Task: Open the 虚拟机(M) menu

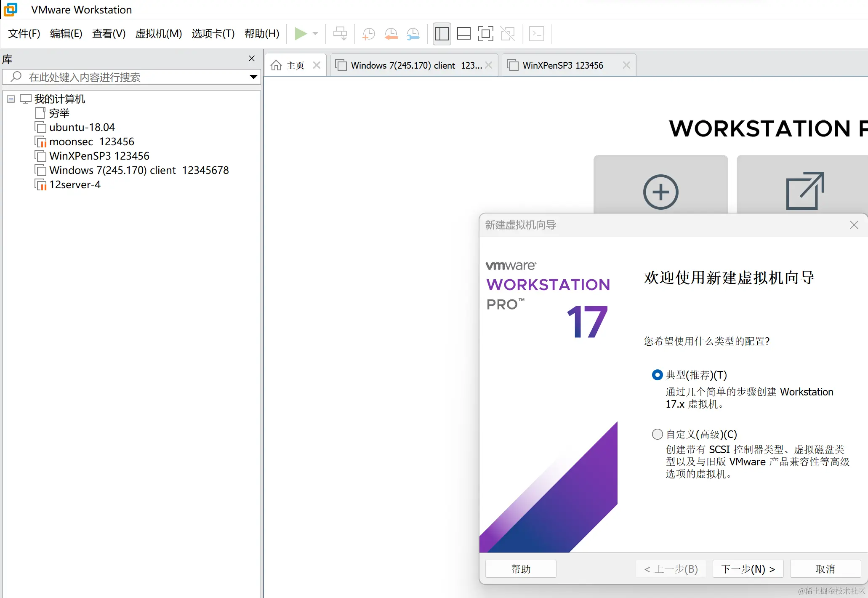Action: [x=158, y=34]
